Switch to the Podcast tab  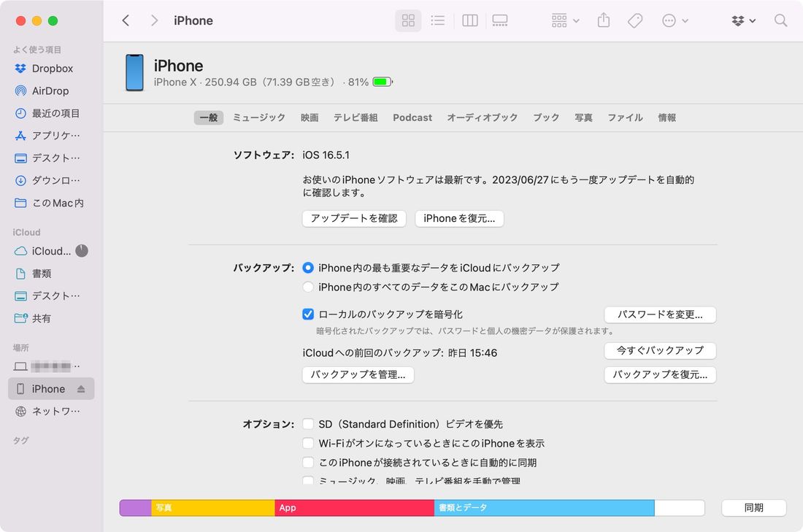pyautogui.click(x=412, y=117)
